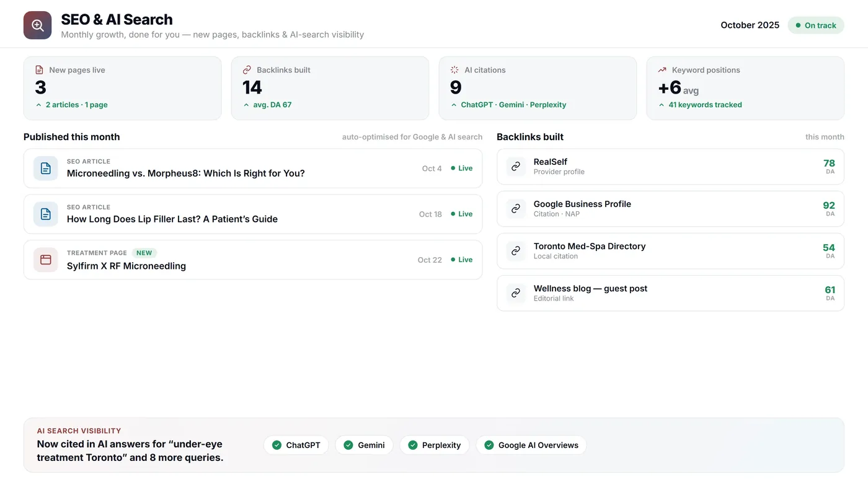Screen dimensions: 868x482
Task: Click the SEO & AI Search magnifier logo
Action: pos(37,25)
